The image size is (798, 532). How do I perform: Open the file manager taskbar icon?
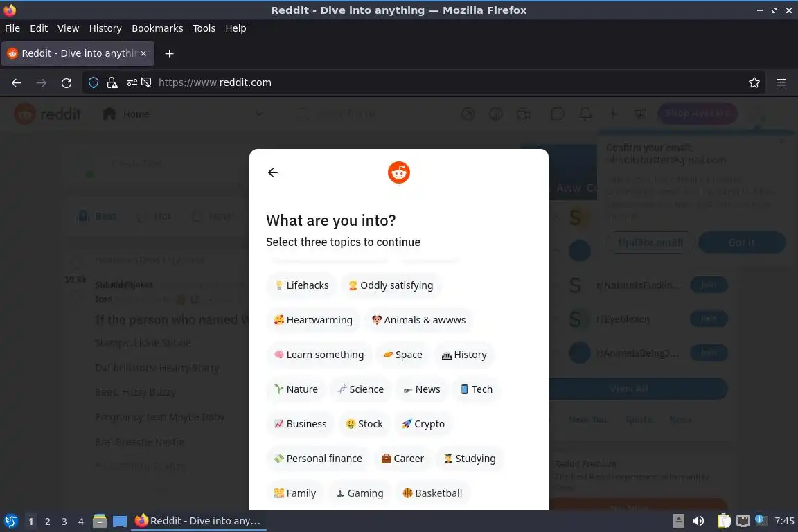coord(100,521)
